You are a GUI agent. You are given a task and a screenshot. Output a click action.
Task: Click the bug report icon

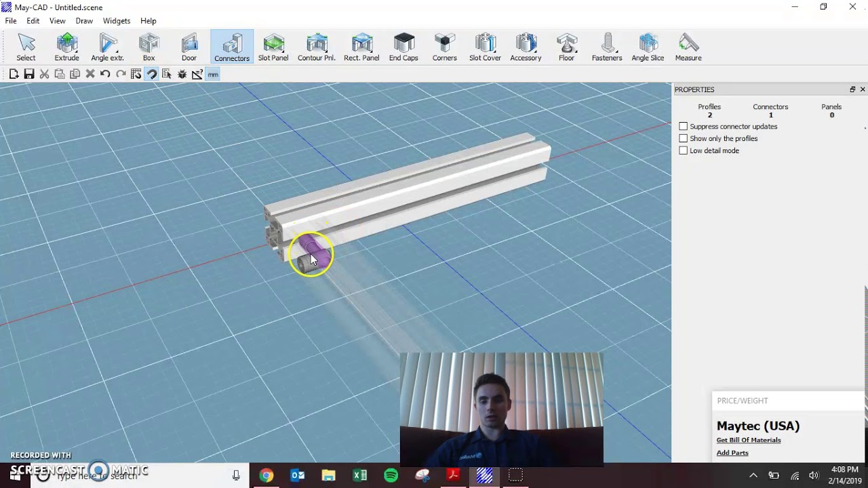(x=182, y=74)
